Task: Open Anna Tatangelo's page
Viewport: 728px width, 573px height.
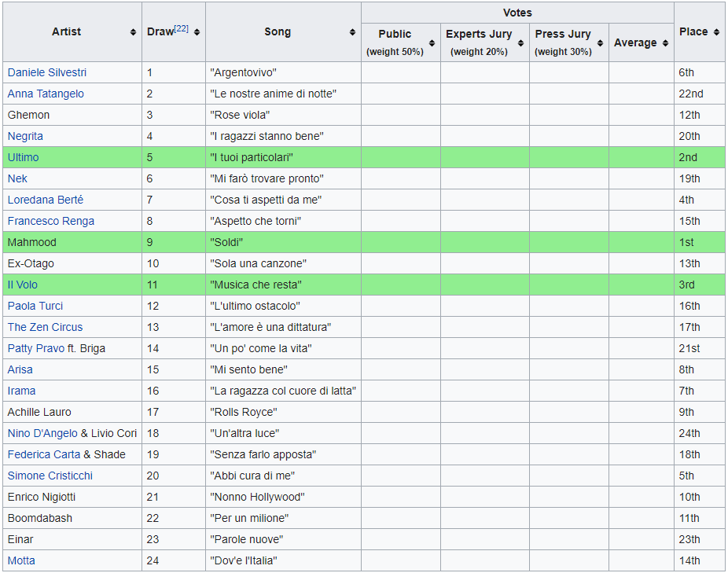Action: tap(46, 94)
